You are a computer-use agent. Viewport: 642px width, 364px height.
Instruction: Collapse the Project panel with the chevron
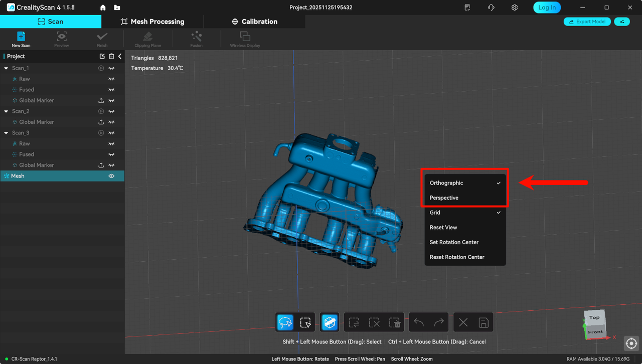[x=119, y=56]
